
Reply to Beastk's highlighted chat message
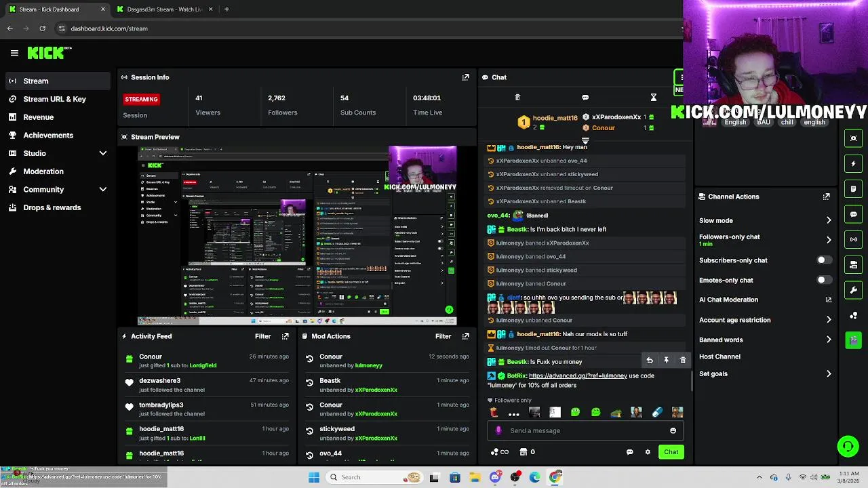[x=650, y=361]
